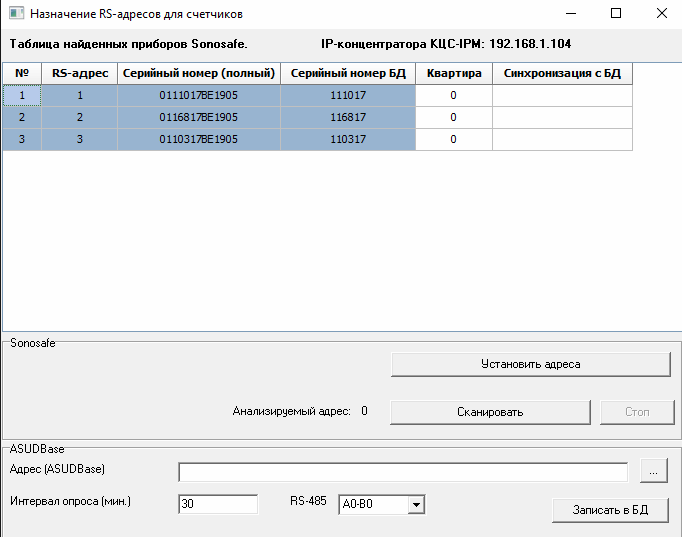This screenshot has width=682, height=537.
Task: Click the Записать в БД button
Action: pos(610,510)
